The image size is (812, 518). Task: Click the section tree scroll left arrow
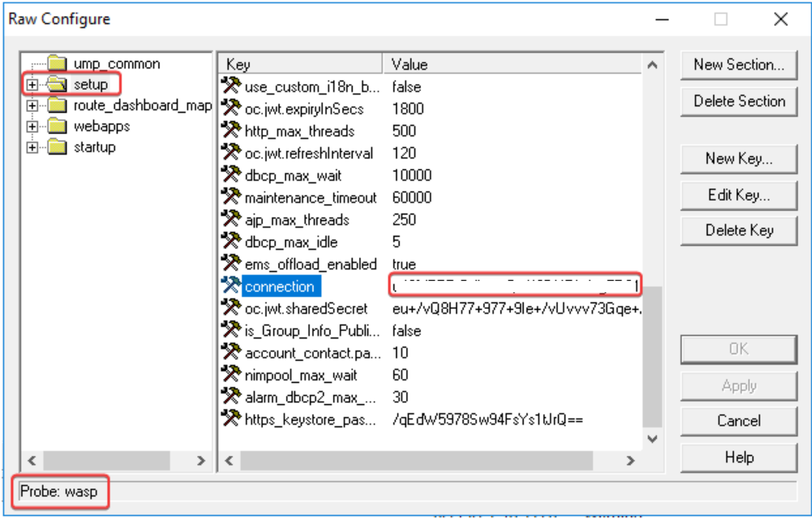coord(32,461)
